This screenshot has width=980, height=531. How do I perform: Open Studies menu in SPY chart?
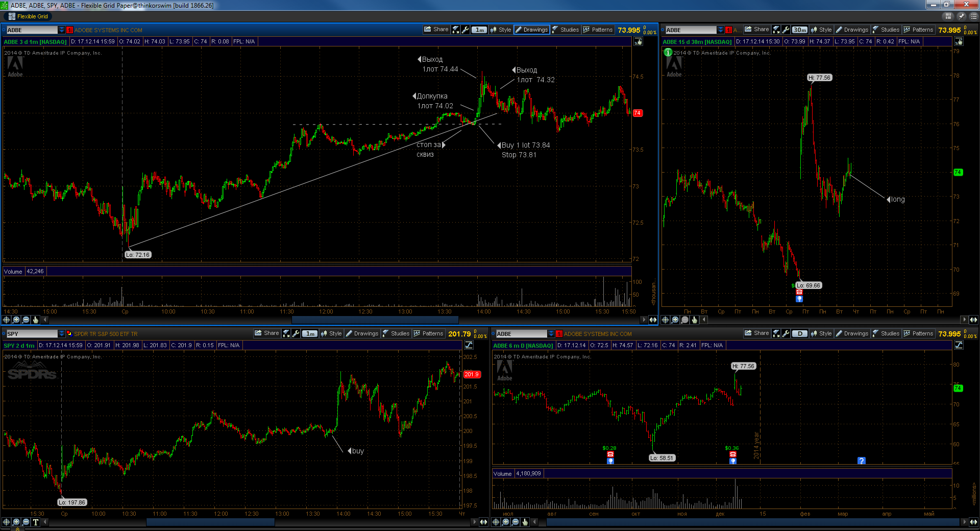(396, 333)
